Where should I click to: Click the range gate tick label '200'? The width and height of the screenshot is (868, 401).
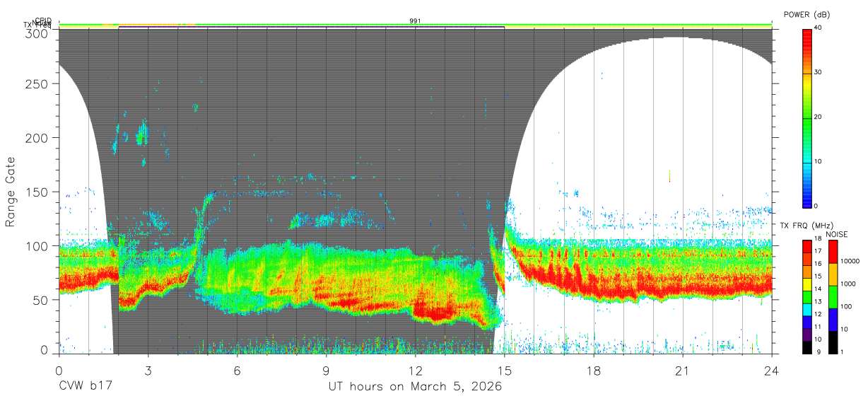tap(37, 137)
